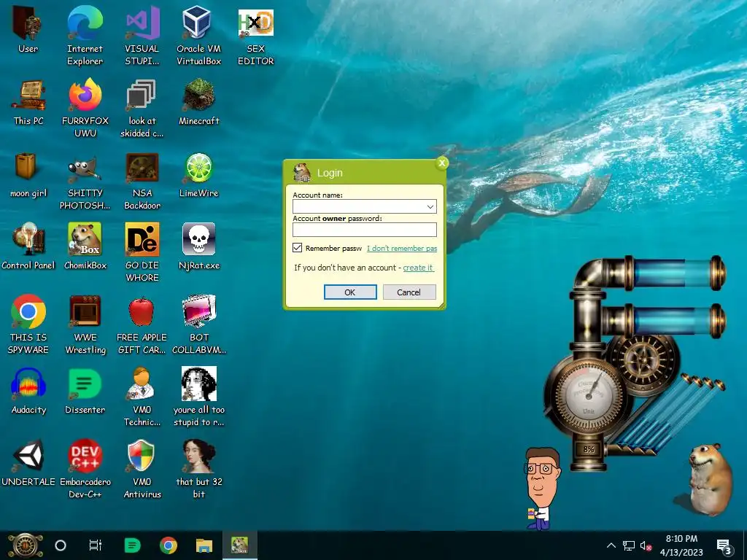
Task: Select the This PC desktop icon
Action: tap(28, 102)
